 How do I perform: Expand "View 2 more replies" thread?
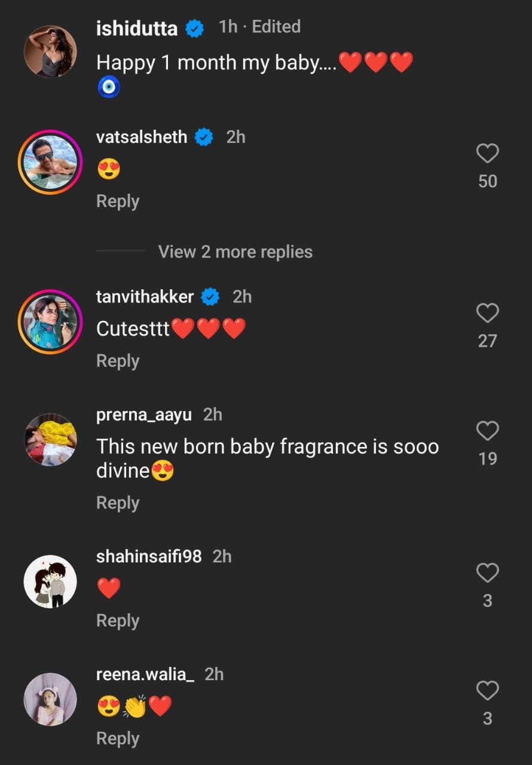coord(235,252)
